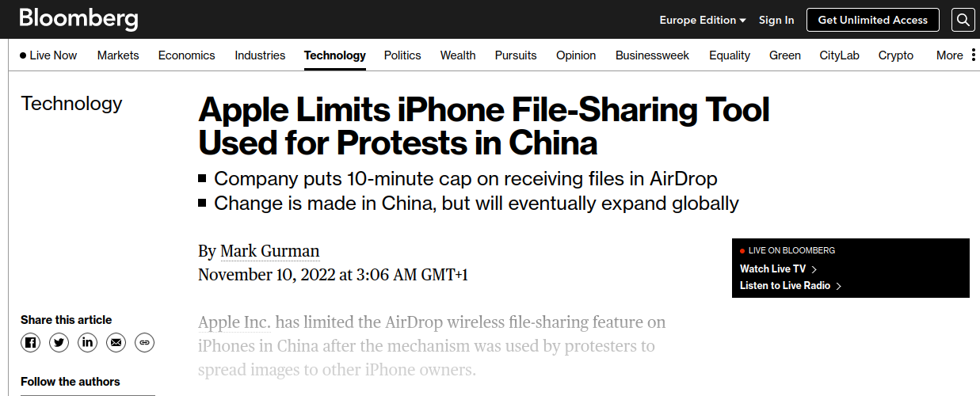Go to Businessweek section
Image resolution: width=980 pixels, height=396 pixels.
(652, 55)
